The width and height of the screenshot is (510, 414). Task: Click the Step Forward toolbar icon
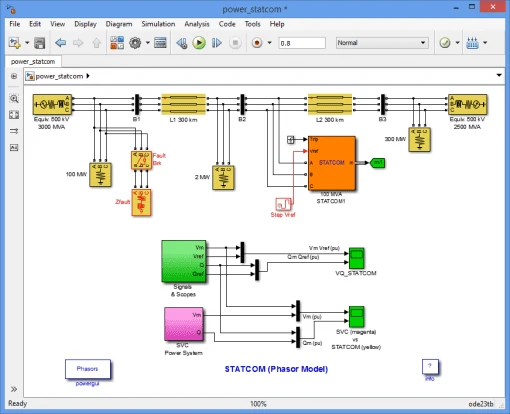pyautogui.click(x=217, y=43)
